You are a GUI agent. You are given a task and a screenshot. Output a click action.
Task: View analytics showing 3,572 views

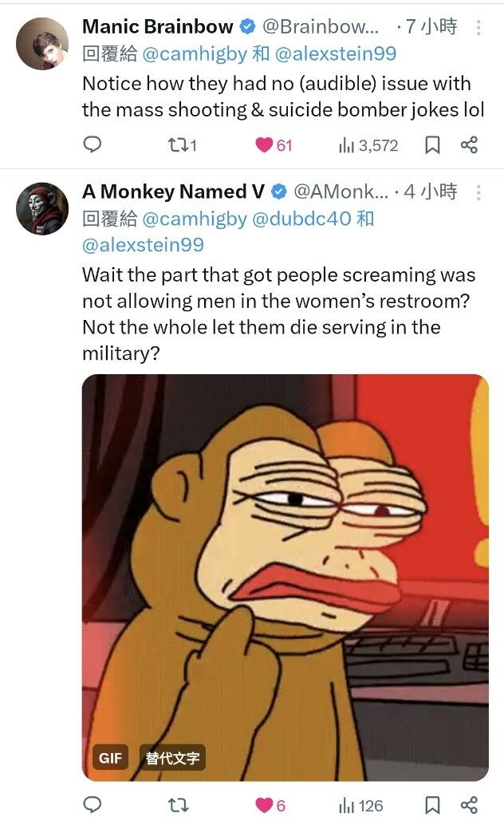(x=368, y=144)
